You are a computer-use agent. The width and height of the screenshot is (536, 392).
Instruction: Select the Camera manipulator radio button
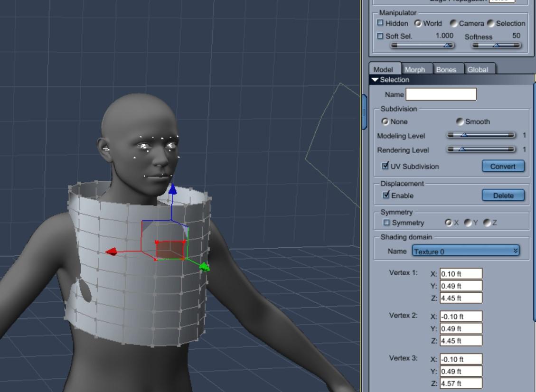[453, 23]
